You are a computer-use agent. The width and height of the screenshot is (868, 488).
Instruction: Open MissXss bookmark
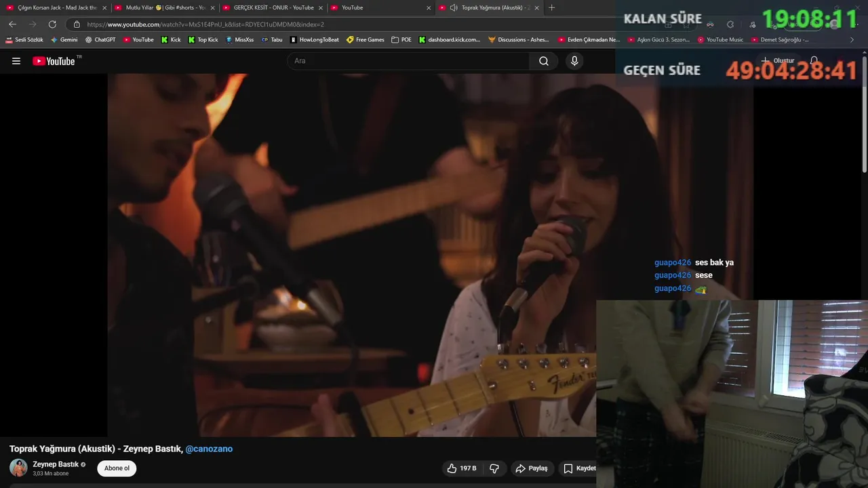point(239,40)
